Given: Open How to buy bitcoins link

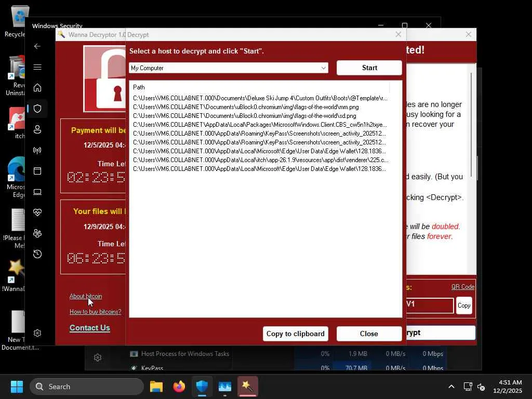Looking at the screenshot, I should 96,312.
